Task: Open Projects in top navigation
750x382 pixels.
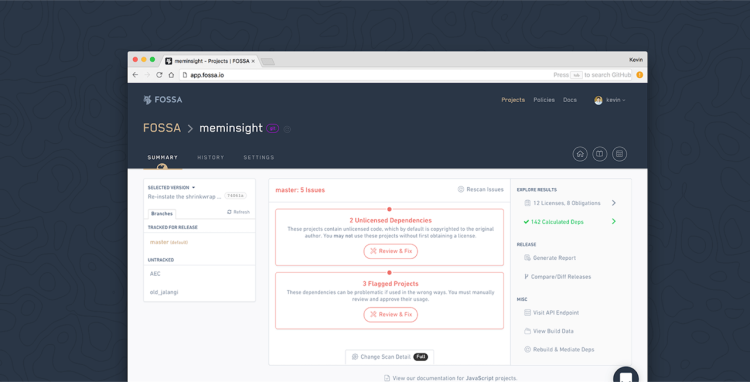Action: pos(513,100)
